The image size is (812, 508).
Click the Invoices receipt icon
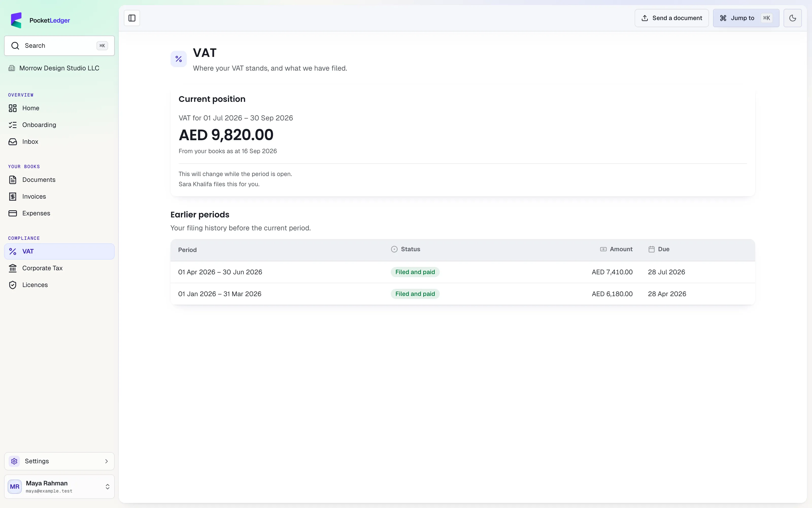click(13, 197)
